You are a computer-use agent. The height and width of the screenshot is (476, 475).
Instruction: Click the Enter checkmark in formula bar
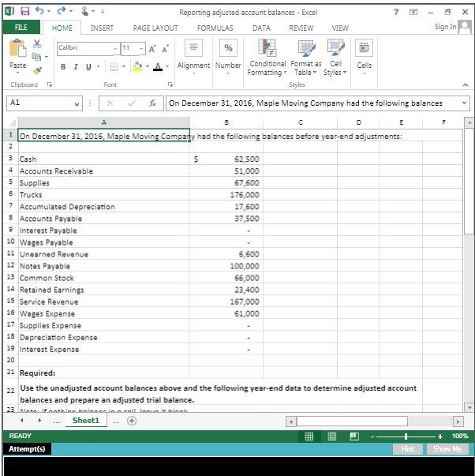132,103
